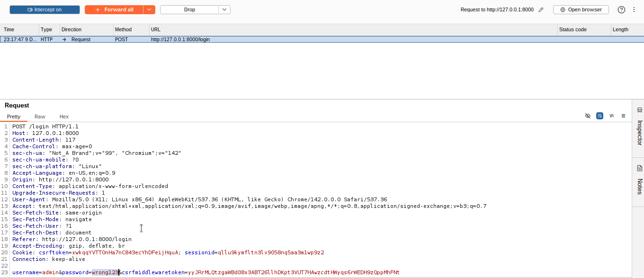Switch to the Hex tab
This screenshot has height=278, width=644.
pos(64,117)
